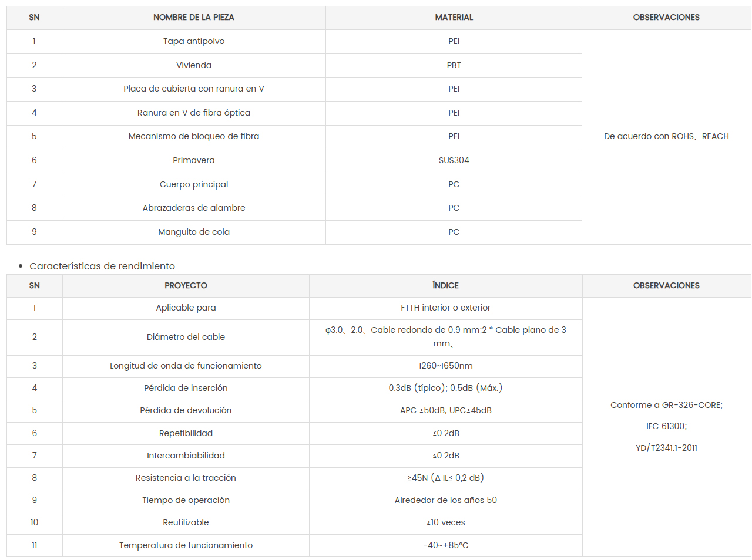Click the 'APC ≥50dB; UPC≥45dB' value
752x560 pixels.
[x=445, y=410]
